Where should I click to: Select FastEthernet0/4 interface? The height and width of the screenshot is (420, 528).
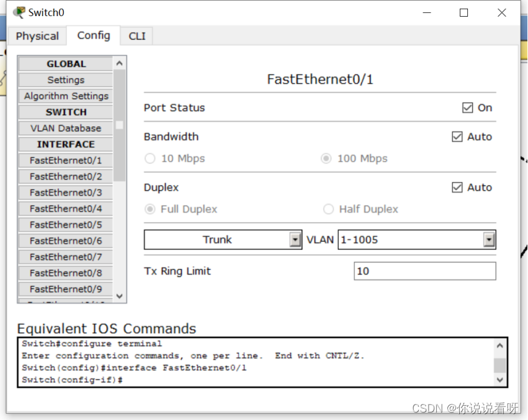click(66, 208)
